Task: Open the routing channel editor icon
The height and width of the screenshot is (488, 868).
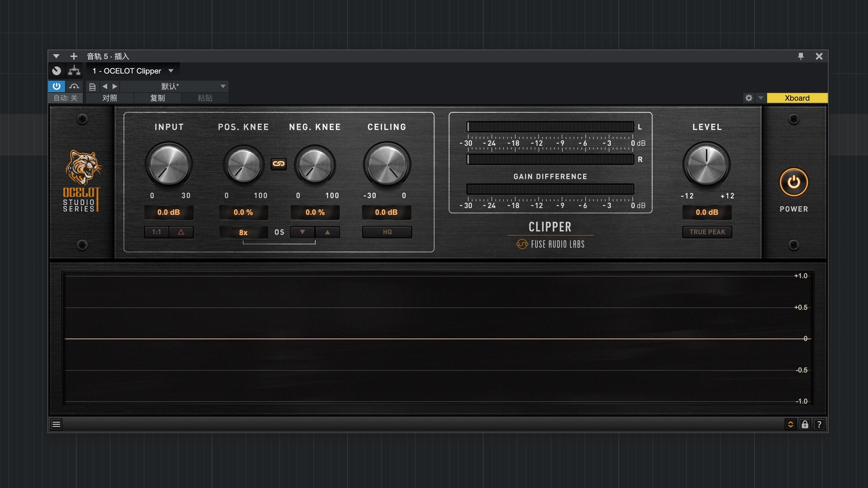Action: (x=74, y=70)
